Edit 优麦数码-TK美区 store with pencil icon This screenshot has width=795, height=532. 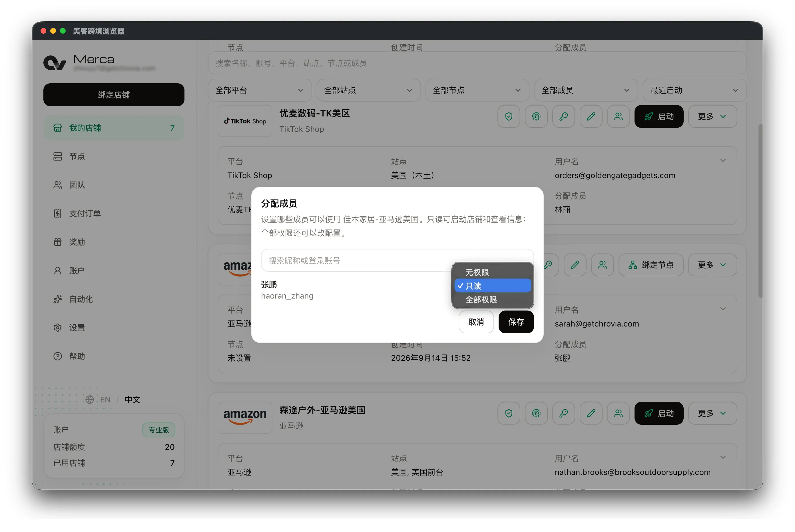coord(591,116)
